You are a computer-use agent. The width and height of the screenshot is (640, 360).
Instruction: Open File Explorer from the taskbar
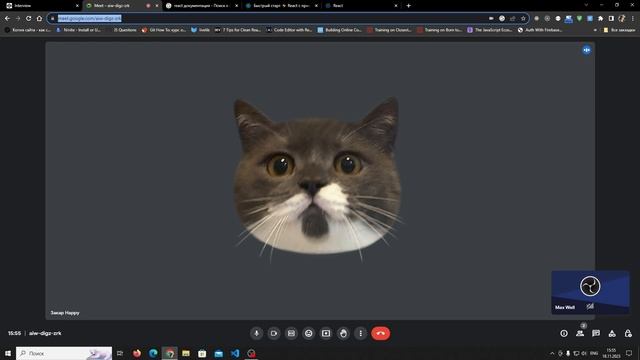(186, 353)
